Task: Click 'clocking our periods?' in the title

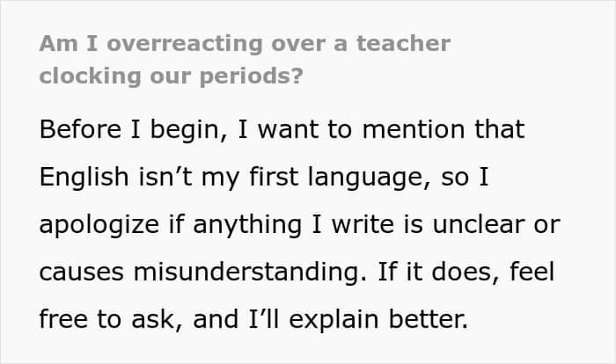Action: pyautogui.click(x=171, y=75)
